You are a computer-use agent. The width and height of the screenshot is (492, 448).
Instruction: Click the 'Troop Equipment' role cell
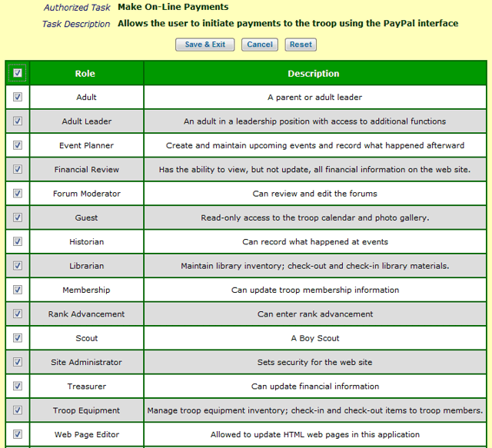[87, 410]
